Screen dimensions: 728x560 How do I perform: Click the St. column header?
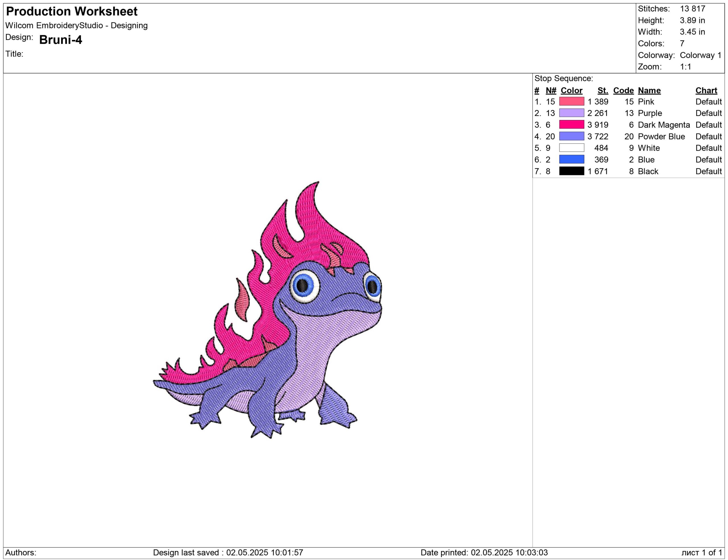click(602, 91)
